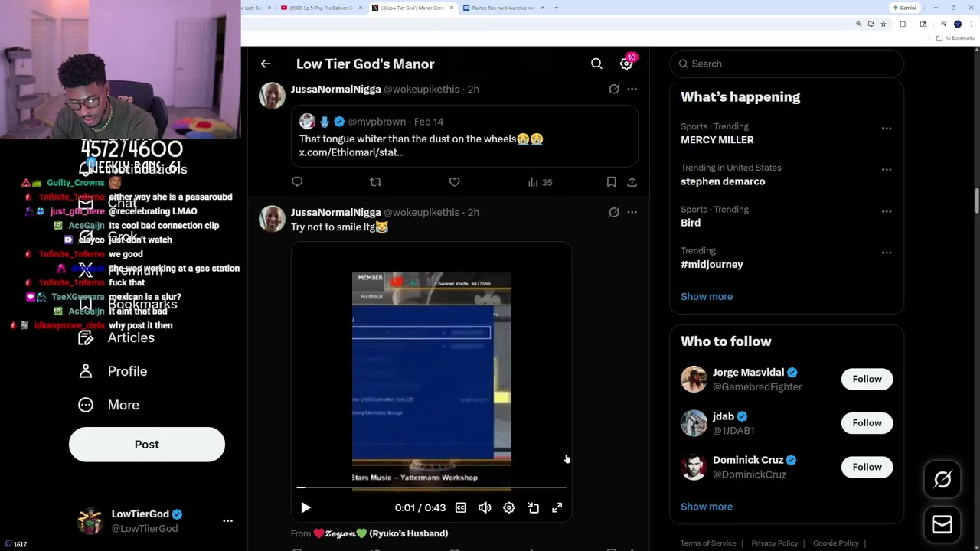Open Jorge Masvidal's profile
The image size is (980, 551).
point(748,373)
